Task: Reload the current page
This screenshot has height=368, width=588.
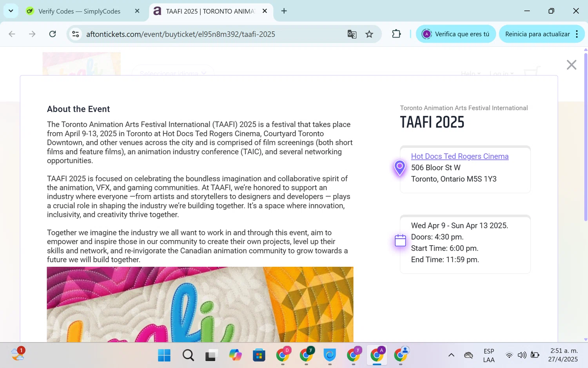Action: tap(53, 34)
